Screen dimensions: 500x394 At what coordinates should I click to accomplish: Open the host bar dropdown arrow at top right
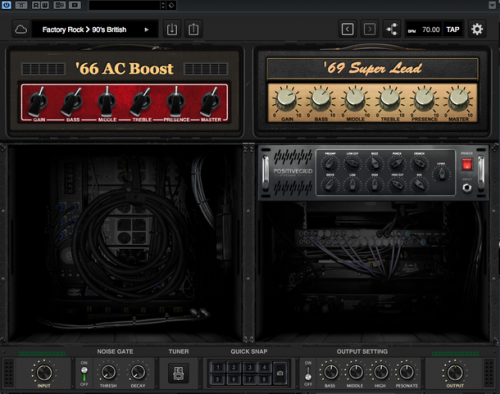point(492,5)
